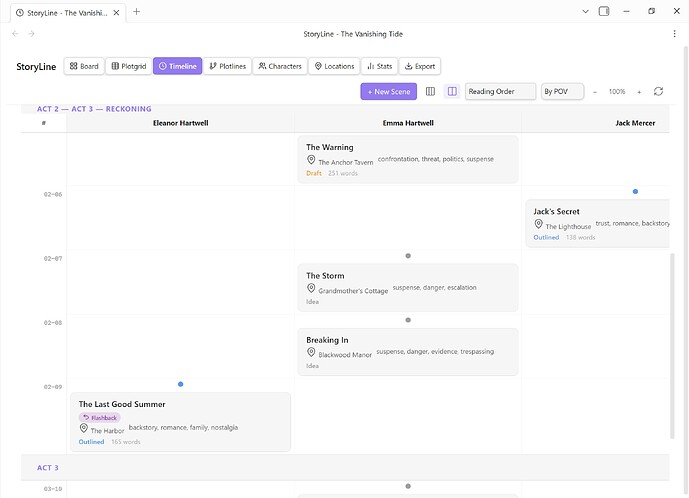Expand the title bar chevron dropdown
Image resolution: width=689 pixels, height=498 pixels.
point(585,11)
